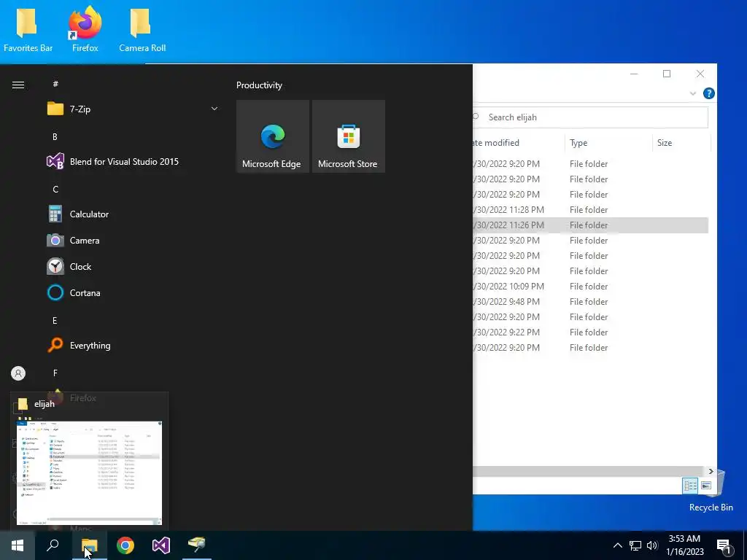Click the volume speaker tray icon
Screen dimensions: 747x560
click(652, 545)
